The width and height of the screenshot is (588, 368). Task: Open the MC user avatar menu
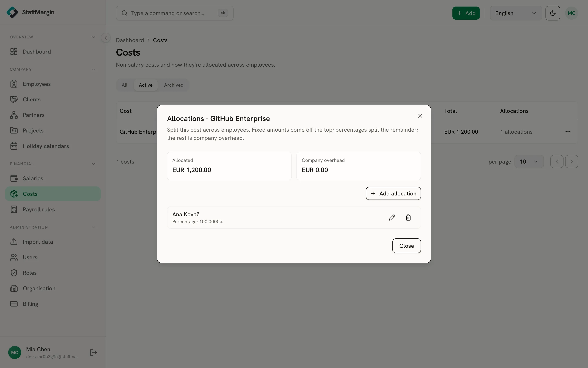point(571,13)
